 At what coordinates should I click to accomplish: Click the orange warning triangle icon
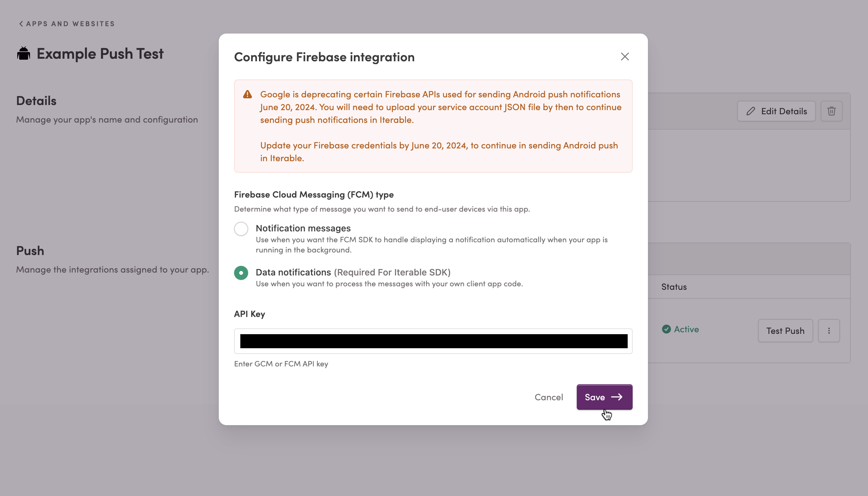tap(247, 94)
